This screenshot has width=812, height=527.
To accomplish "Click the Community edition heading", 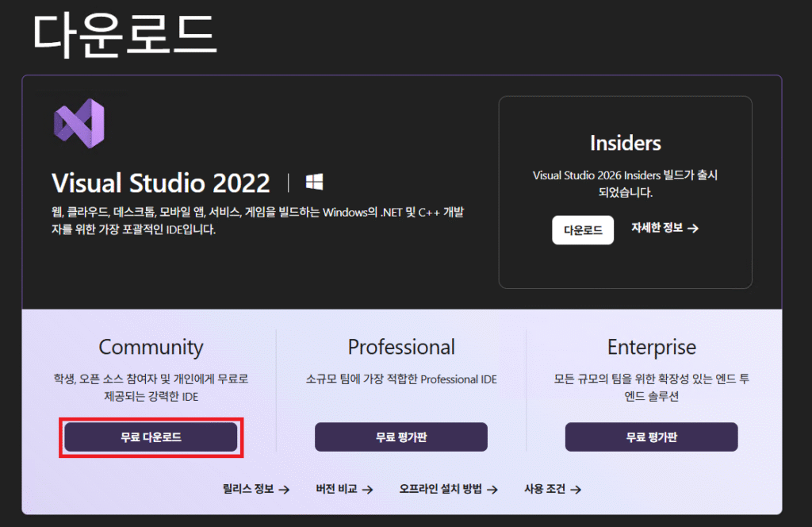I will click(151, 347).
